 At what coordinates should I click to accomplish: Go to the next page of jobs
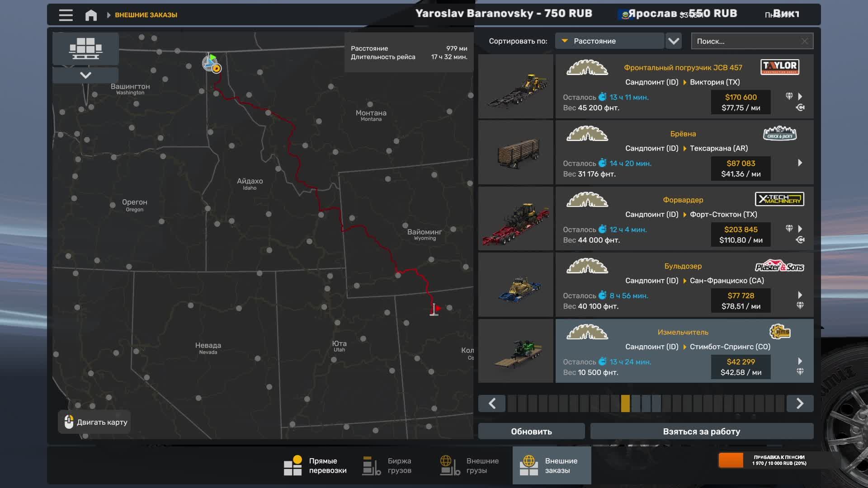point(799,403)
